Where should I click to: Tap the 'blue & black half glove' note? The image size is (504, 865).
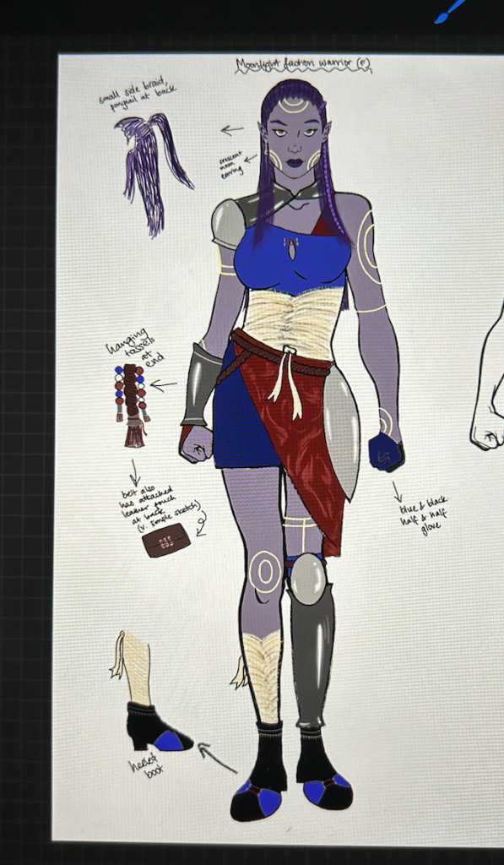424,514
